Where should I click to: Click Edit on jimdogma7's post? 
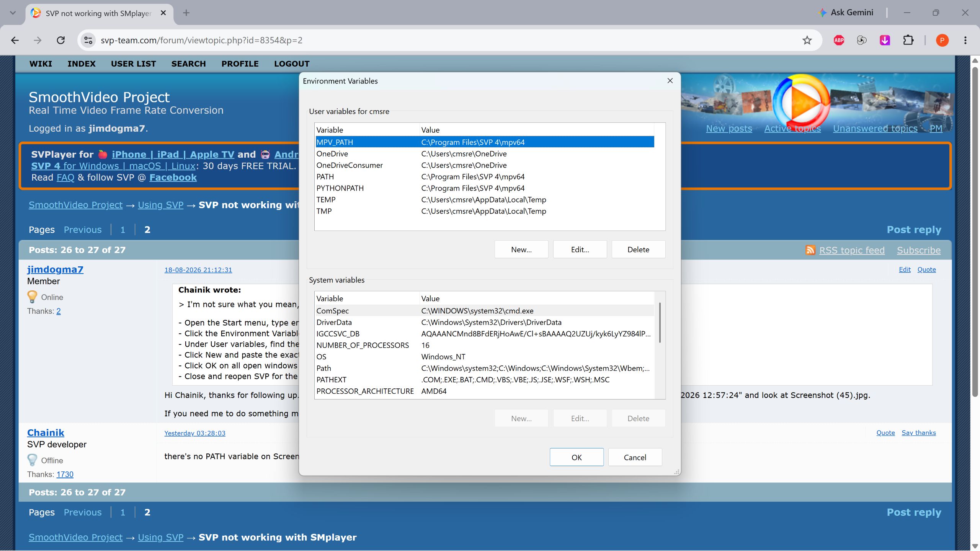click(905, 269)
